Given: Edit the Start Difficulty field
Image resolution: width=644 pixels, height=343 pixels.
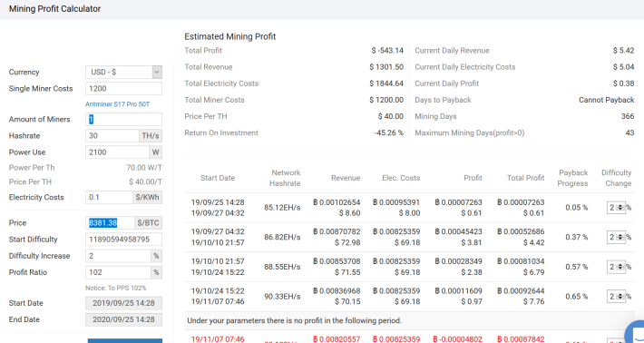Looking at the screenshot, I should click(x=123, y=239).
